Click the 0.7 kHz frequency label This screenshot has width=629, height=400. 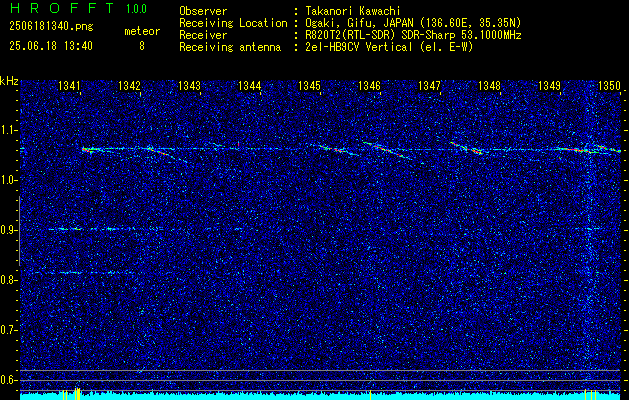click(x=7, y=330)
